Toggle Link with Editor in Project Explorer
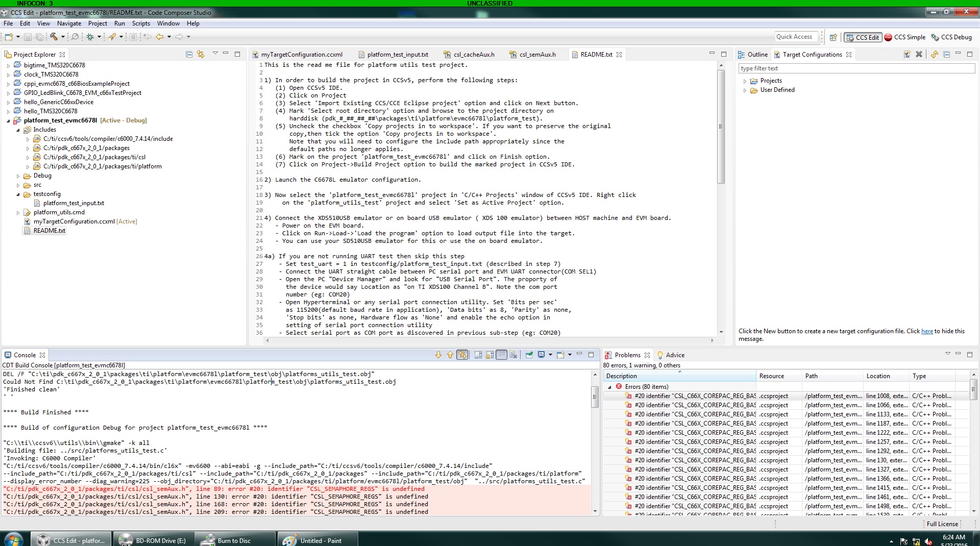The width and height of the screenshot is (980, 546). [x=200, y=54]
